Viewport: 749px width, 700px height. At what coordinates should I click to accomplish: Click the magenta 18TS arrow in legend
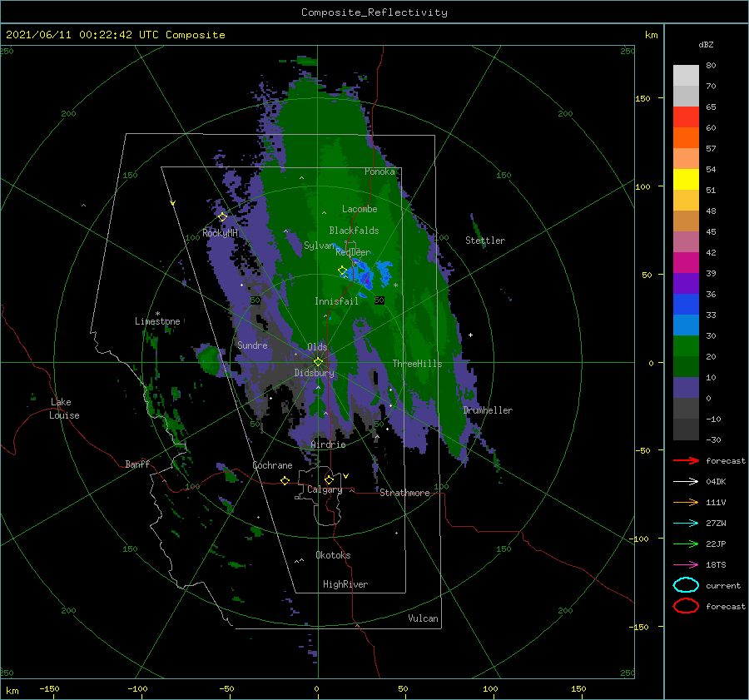[686, 565]
